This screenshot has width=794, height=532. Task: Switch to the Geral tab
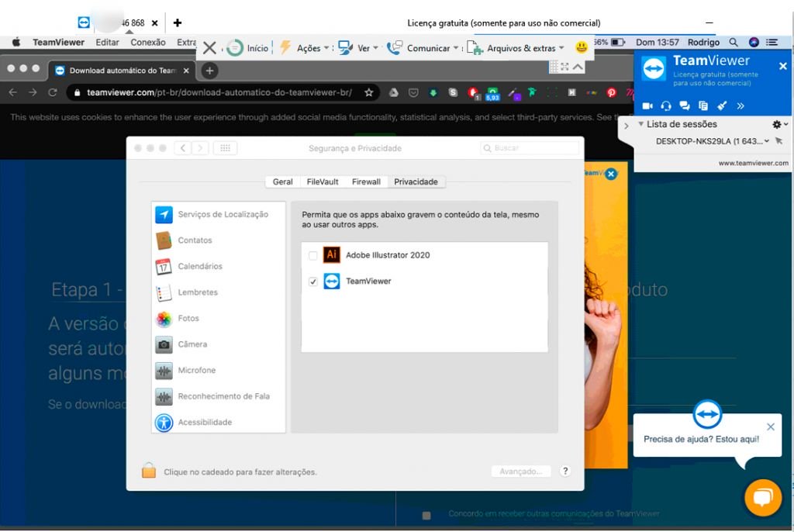282,181
